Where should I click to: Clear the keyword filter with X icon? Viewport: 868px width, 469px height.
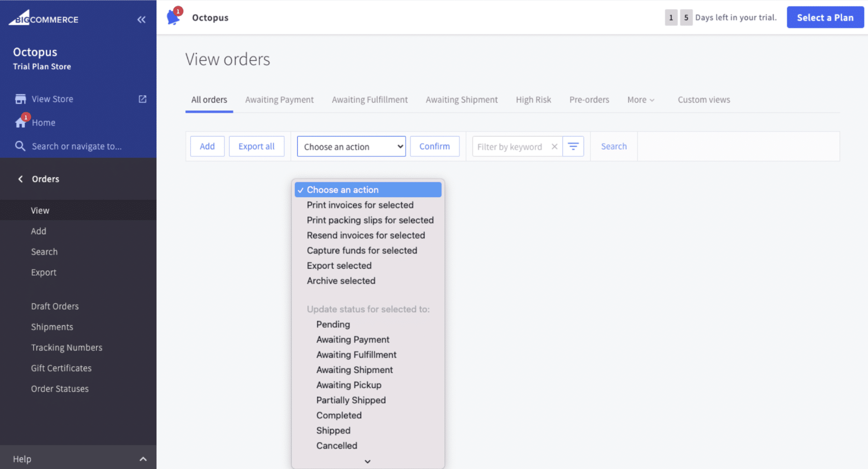tap(554, 146)
